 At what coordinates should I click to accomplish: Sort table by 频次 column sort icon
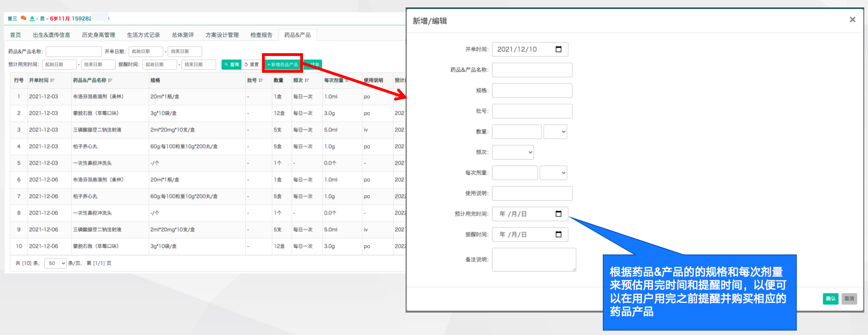pyautogui.click(x=307, y=80)
